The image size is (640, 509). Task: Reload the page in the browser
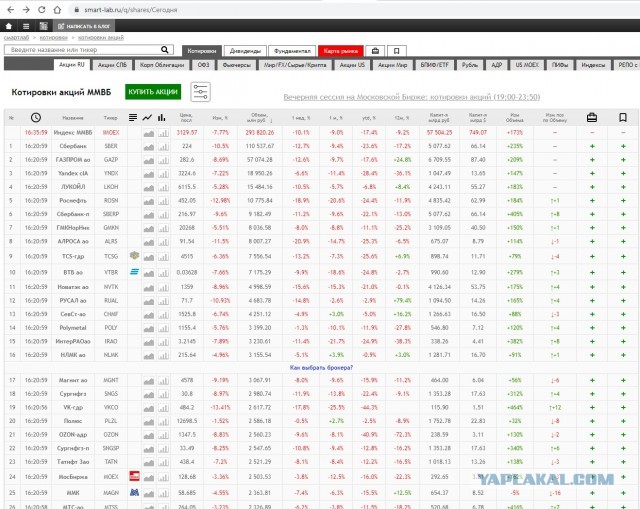point(42,9)
